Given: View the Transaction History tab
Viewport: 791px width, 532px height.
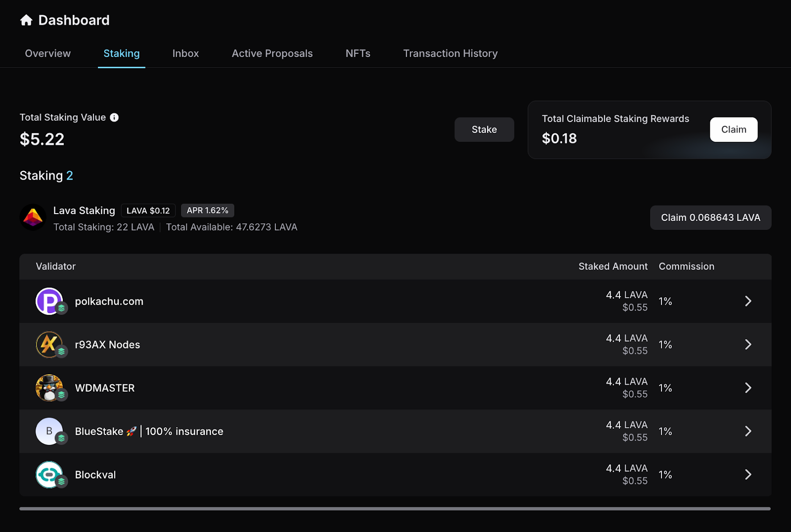Looking at the screenshot, I should tap(450, 53).
